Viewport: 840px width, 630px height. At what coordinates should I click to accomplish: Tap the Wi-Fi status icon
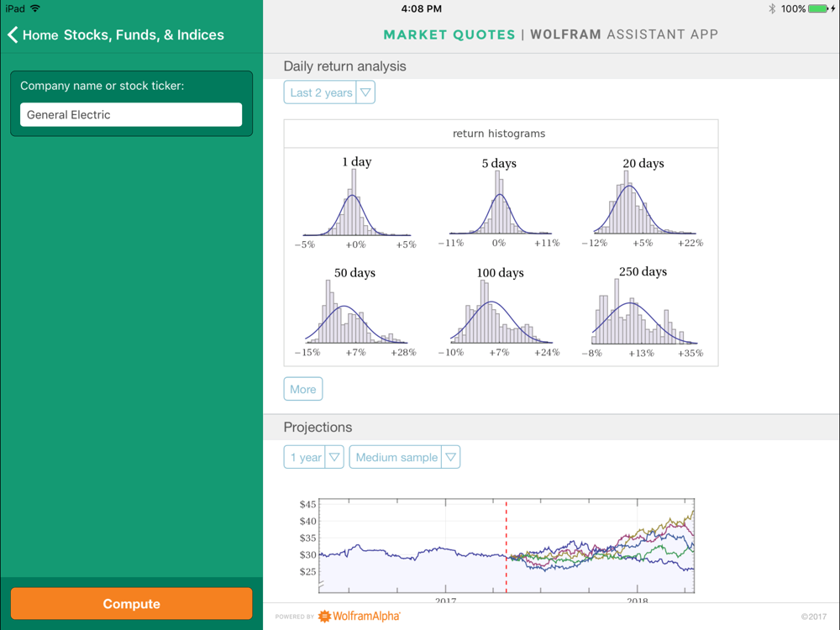tap(35, 8)
